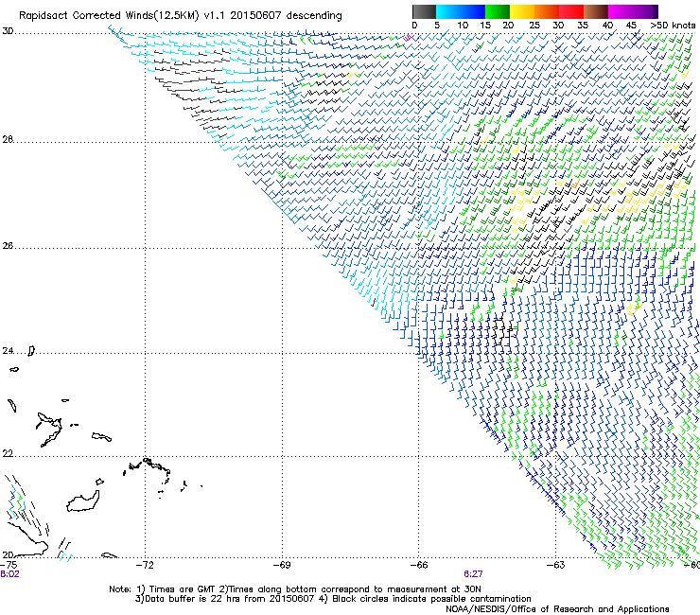Click the 26 latitude axis label
This screenshot has width=700, height=615.
pos(8,246)
